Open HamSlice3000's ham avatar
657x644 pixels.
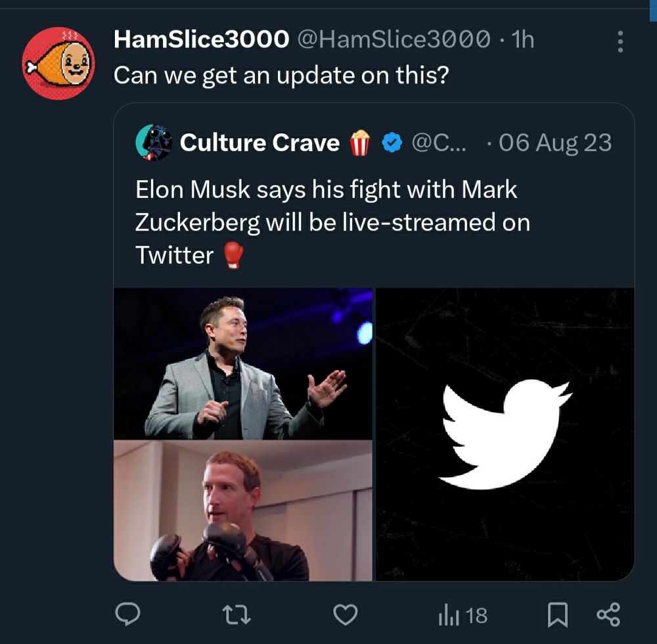click(x=58, y=63)
